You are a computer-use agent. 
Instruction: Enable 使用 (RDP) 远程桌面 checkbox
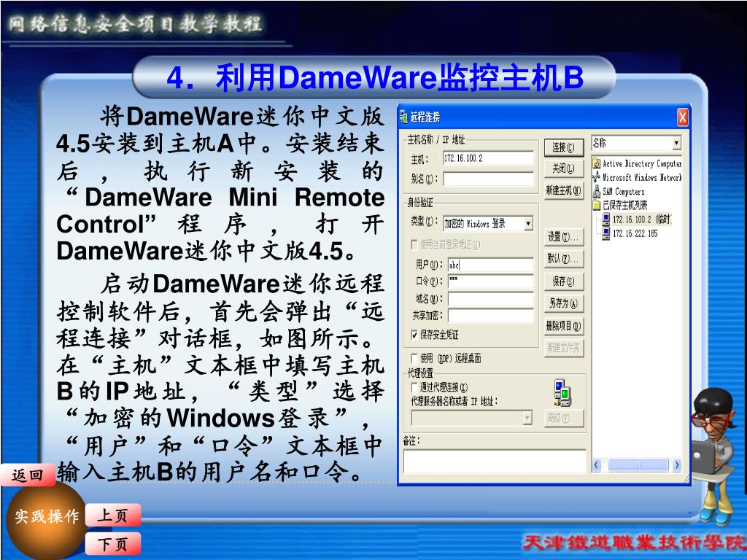point(414,358)
